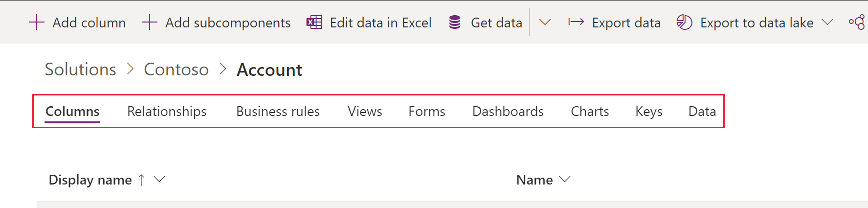Click the Export to data lake icon
The image size is (868, 208).
[684, 23]
